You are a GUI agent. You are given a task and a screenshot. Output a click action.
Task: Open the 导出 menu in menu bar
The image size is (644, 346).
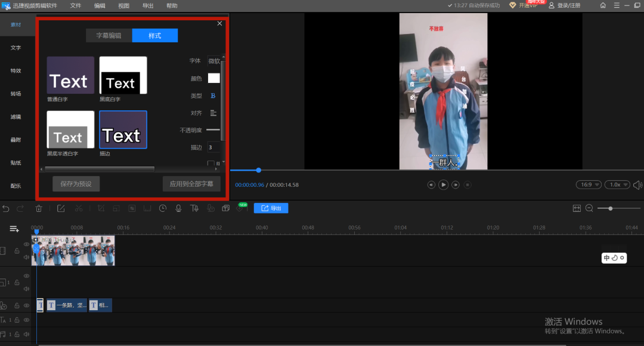click(x=148, y=6)
